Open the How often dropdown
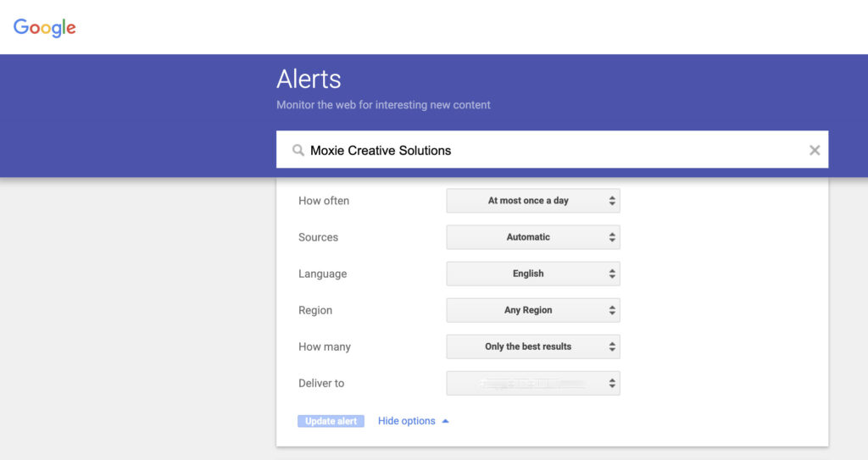This screenshot has width=868, height=460. click(533, 201)
